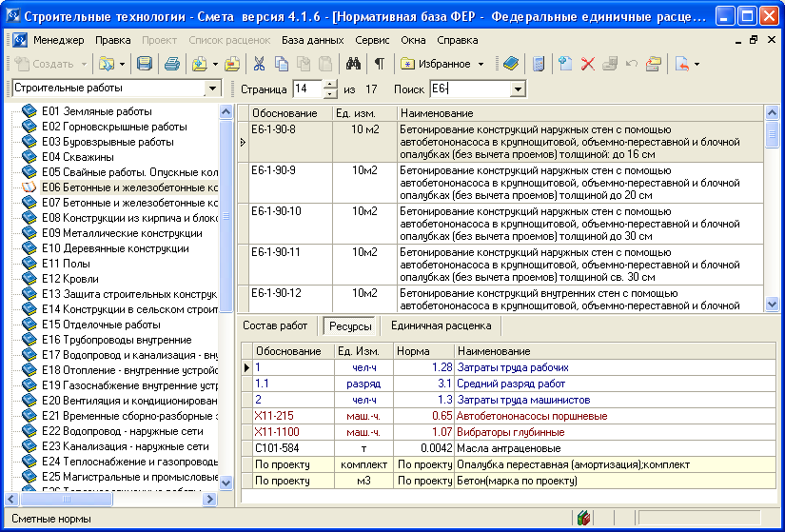Click the Обоснование header of rates table
The height and width of the screenshot is (532, 785).
coord(290,113)
